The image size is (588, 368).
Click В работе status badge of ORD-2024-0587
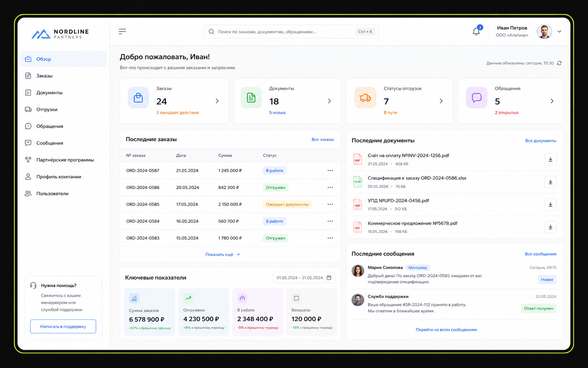tap(275, 171)
